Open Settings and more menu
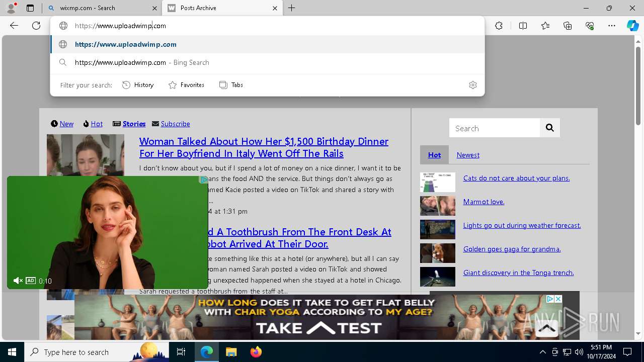The image size is (644, 362). click(612, 26)
